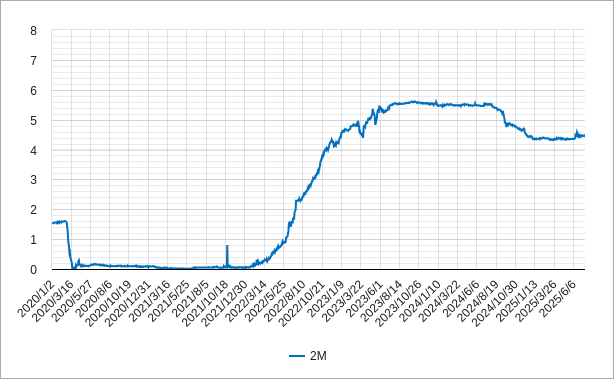Click the blue 2M legend line marker

297,356
